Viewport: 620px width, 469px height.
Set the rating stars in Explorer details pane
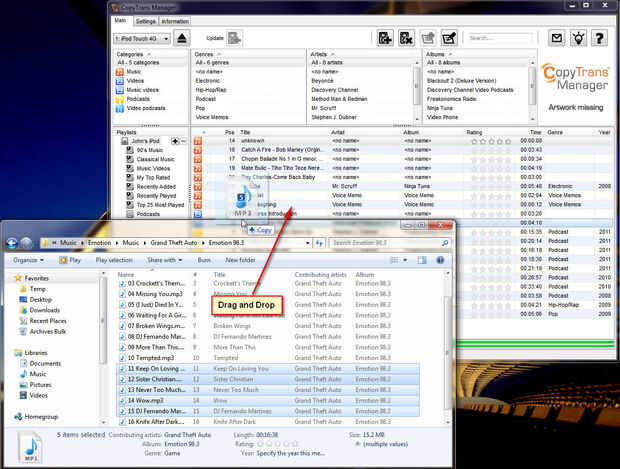[278, 444]
